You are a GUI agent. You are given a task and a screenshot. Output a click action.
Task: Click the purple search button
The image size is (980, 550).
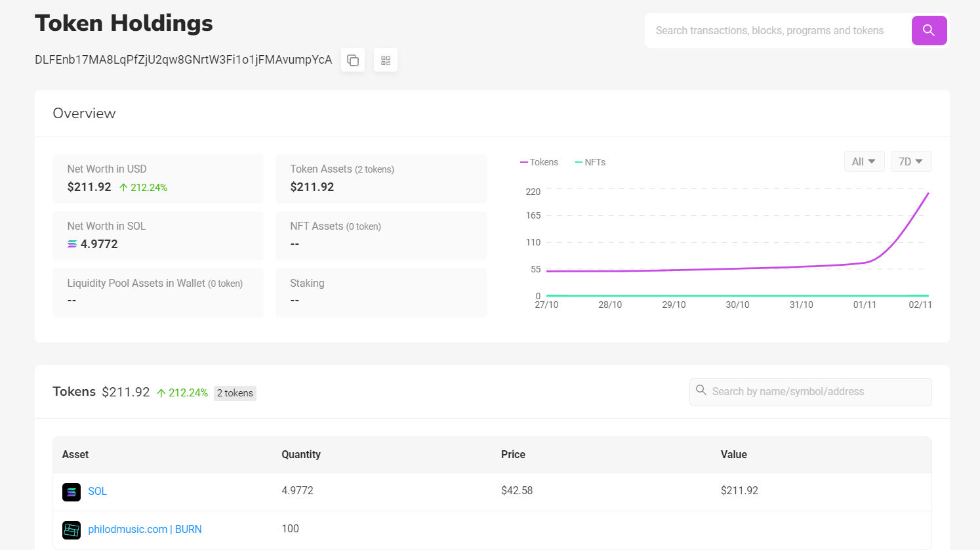(929, 30)
